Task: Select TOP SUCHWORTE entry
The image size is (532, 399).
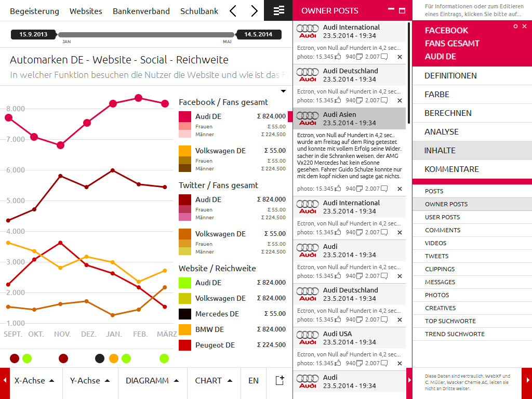Action: [472, 321]
